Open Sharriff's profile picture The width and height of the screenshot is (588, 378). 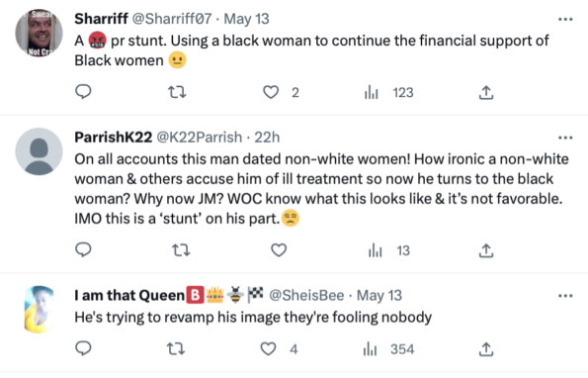(39, 33)
